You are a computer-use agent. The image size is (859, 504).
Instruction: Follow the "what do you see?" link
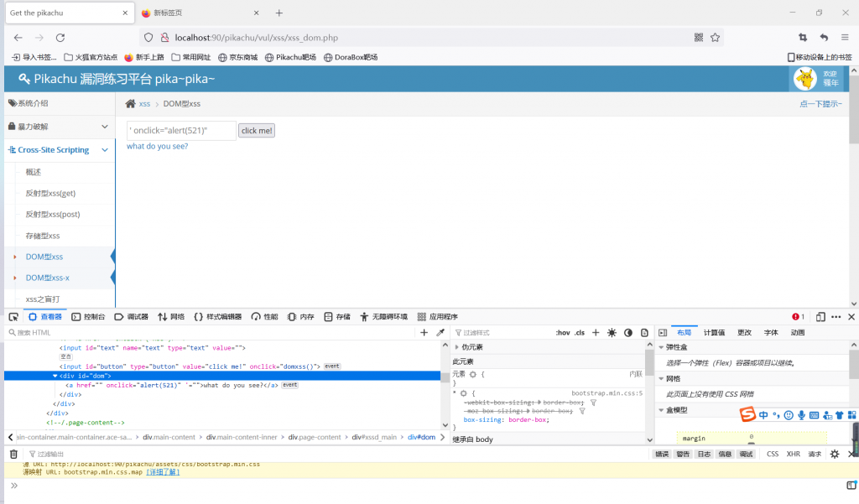[157, 146]
